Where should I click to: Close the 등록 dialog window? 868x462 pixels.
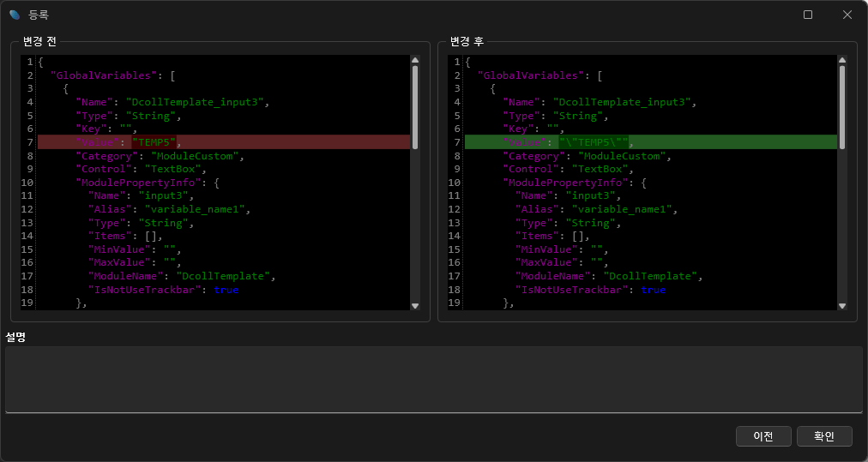point(847,15)
